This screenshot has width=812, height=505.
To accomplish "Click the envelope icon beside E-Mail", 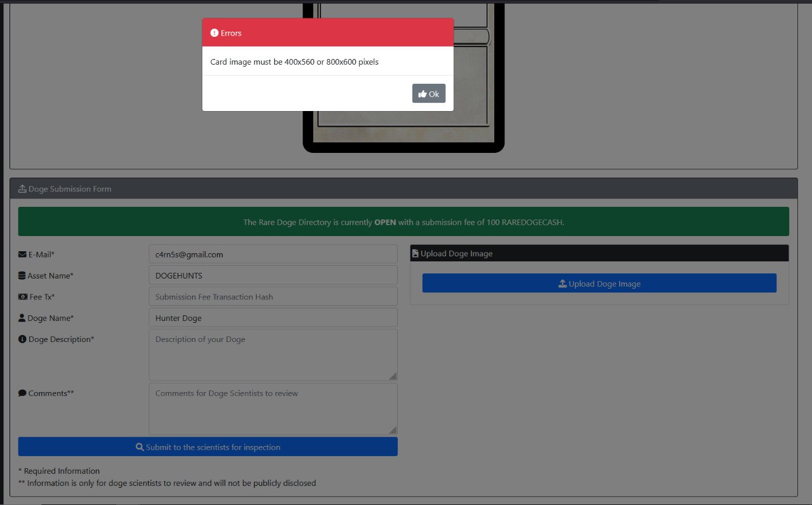I will [x=22, y=254].
